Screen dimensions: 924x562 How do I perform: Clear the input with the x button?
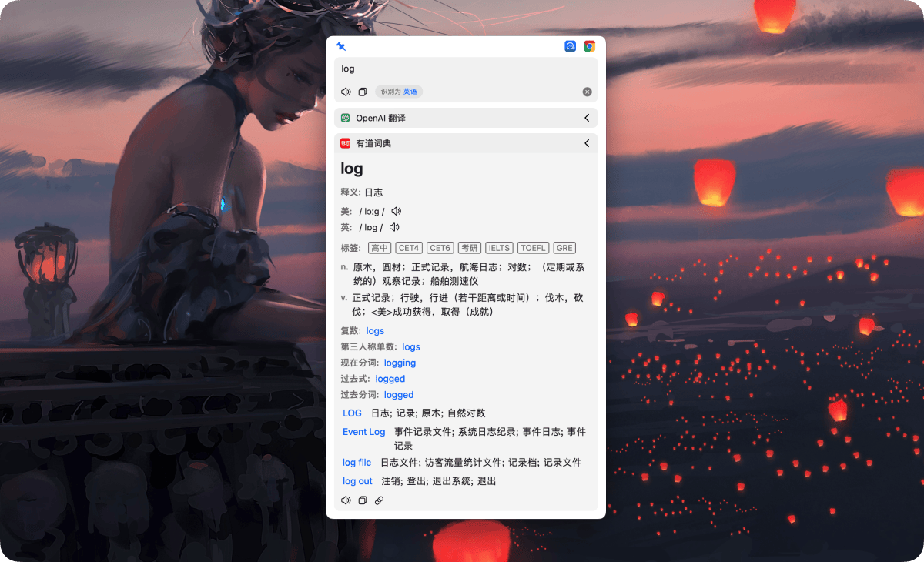(588, 92)
